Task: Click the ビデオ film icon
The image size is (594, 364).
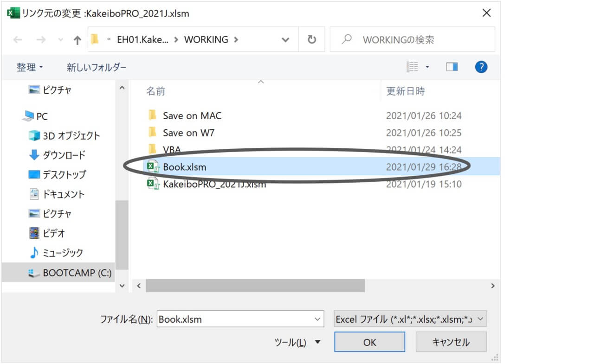Action: (34, 233)
